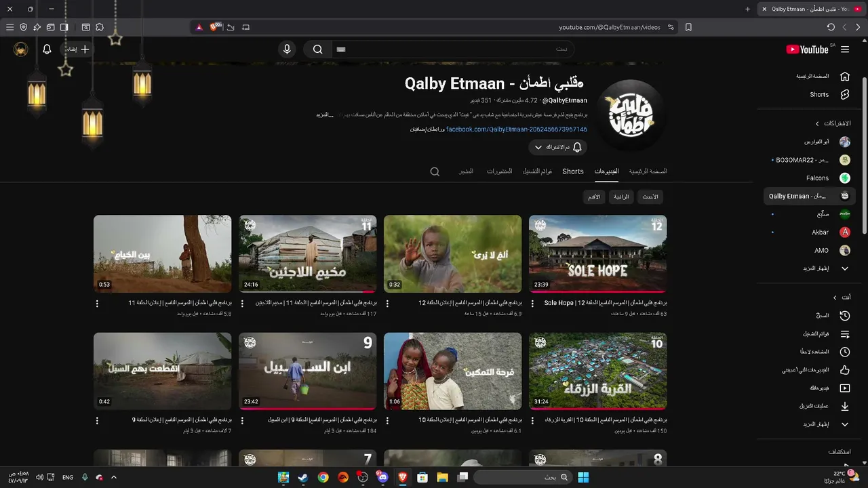Select the الأحدث (Latest) filter chip
The width and height of the screenshot is (868, 488).
pos(650,197)
